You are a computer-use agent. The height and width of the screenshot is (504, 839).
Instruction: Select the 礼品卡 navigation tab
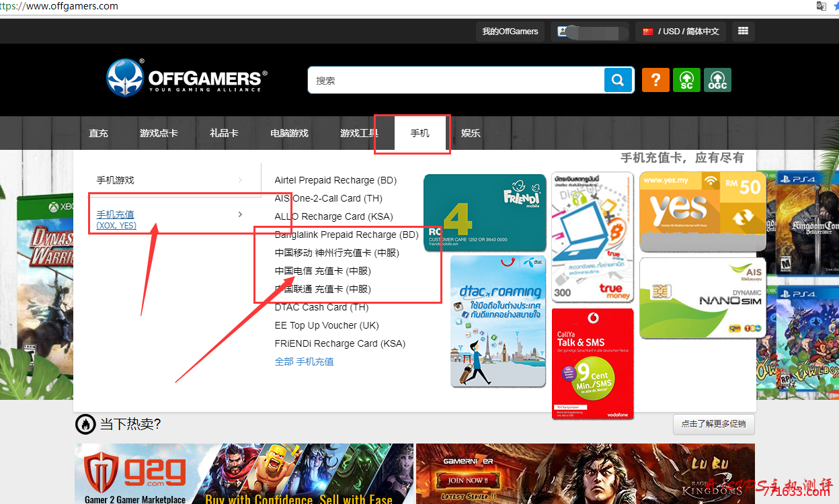click(x=224, y=133)
